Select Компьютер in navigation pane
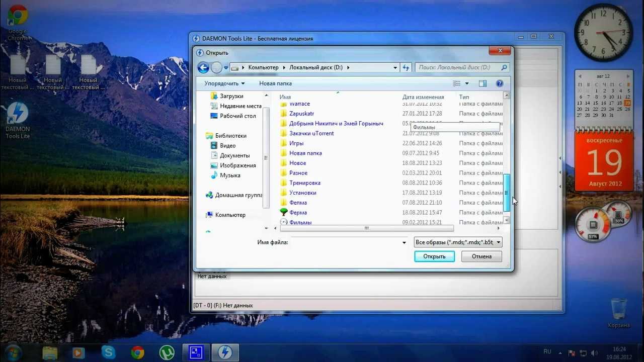The image size is (644, 362). point(225,215)
